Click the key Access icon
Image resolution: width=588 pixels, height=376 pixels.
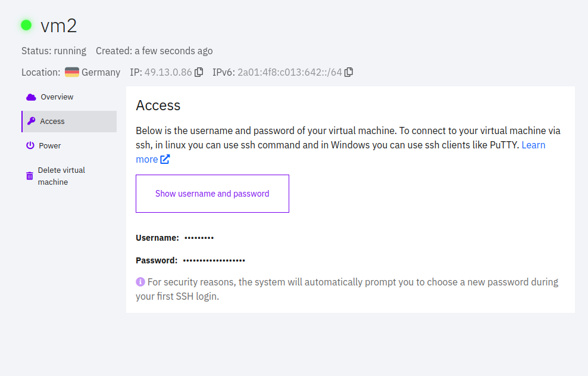(32, 121)
